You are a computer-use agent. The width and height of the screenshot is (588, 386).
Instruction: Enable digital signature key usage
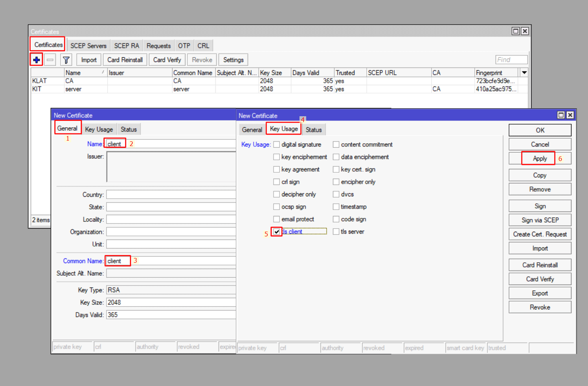pyautogui.click(x=277, y=145)
